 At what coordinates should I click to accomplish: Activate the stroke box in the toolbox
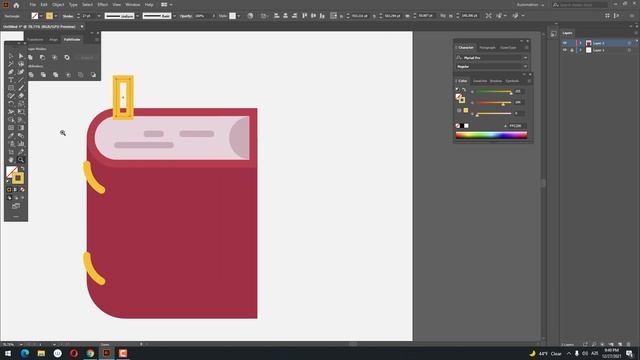[18, 178]
